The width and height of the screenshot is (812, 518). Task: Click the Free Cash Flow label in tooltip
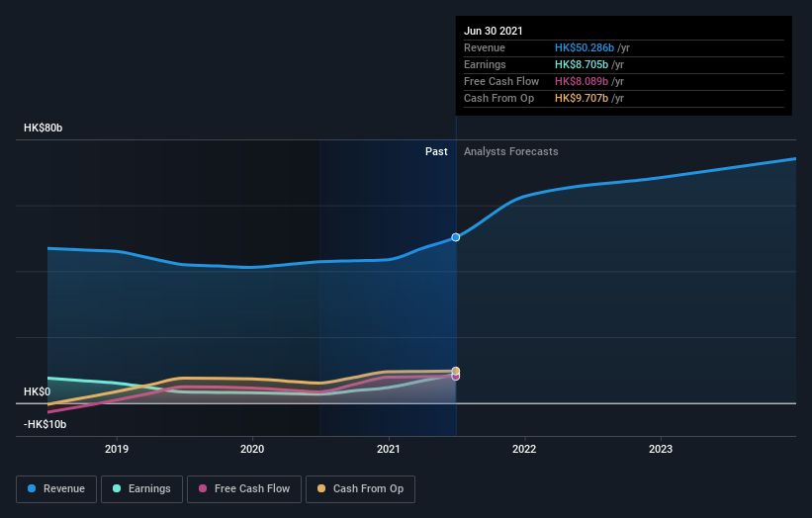point(501,81)
